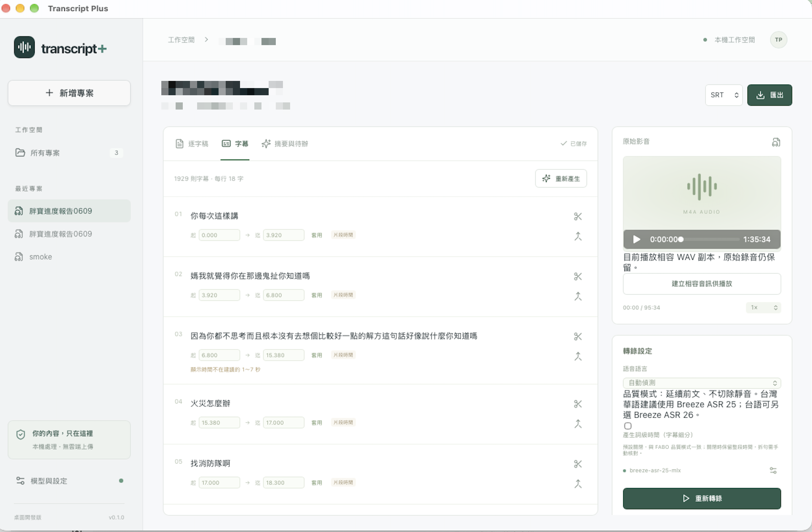
Task: Click the 新增專案 button
Action: tap(69, 93)
